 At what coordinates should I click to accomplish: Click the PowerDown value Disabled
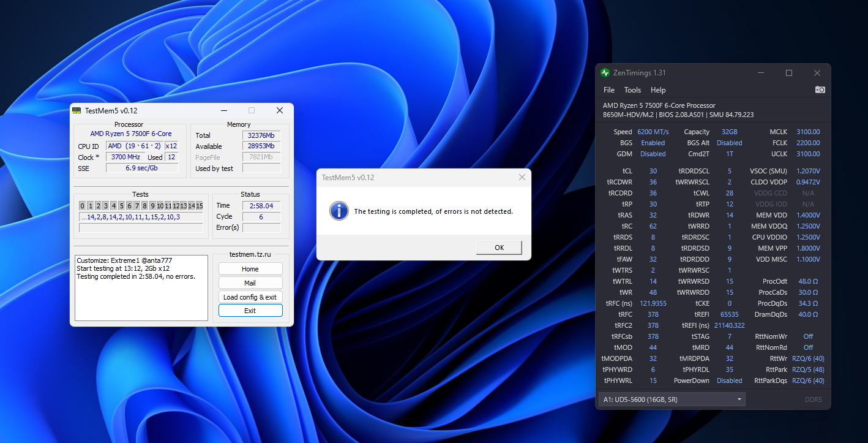[730, 381]
